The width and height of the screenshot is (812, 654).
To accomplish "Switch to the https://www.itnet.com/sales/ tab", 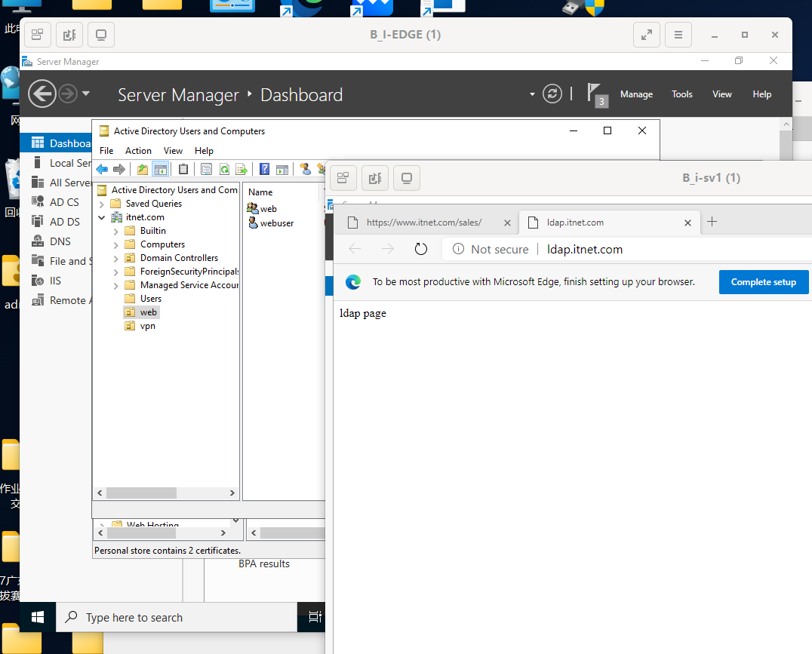I will coord(423,223).
